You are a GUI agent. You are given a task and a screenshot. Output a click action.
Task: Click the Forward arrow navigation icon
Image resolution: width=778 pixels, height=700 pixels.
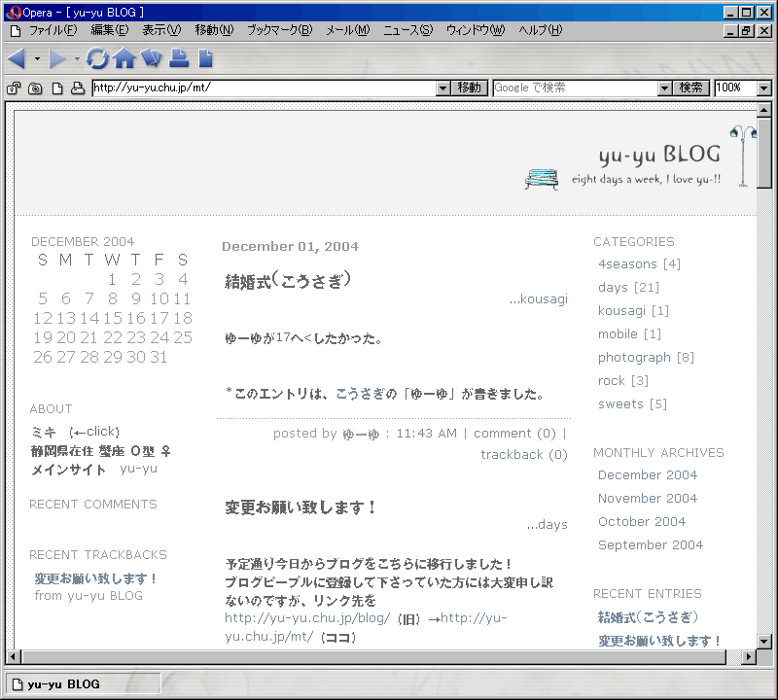[x=57, y=58]
